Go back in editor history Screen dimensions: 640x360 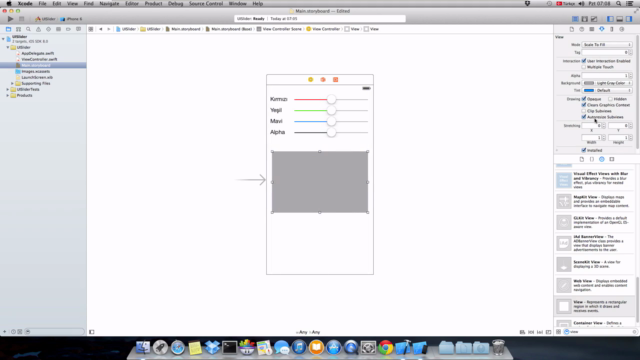[x=101, y=29]
